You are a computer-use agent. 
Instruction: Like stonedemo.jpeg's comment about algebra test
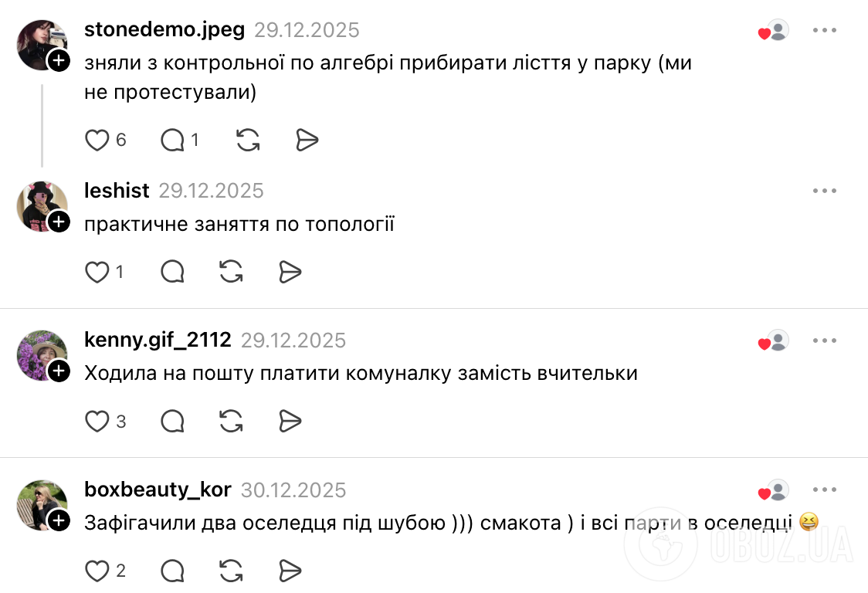[96, 140]
